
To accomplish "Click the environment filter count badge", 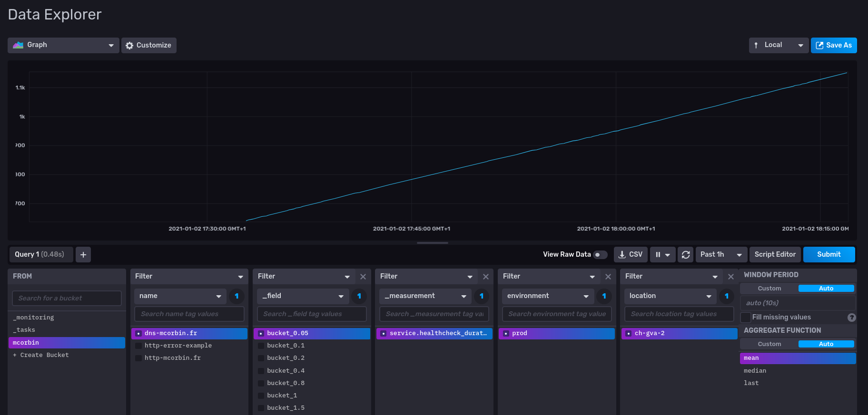I will [604, 296].
